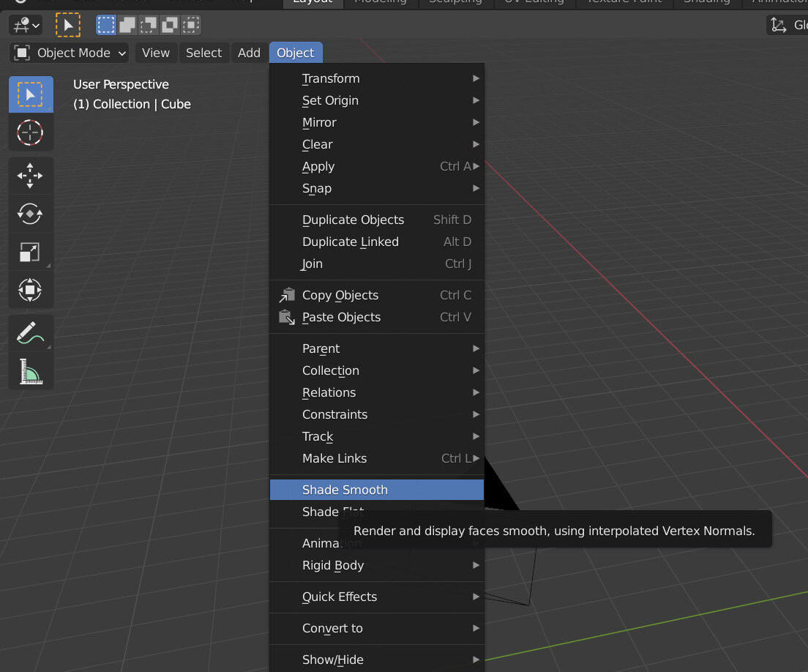
Task: Activate the 3D Cursor tool
Action: [x=31, y=132]
